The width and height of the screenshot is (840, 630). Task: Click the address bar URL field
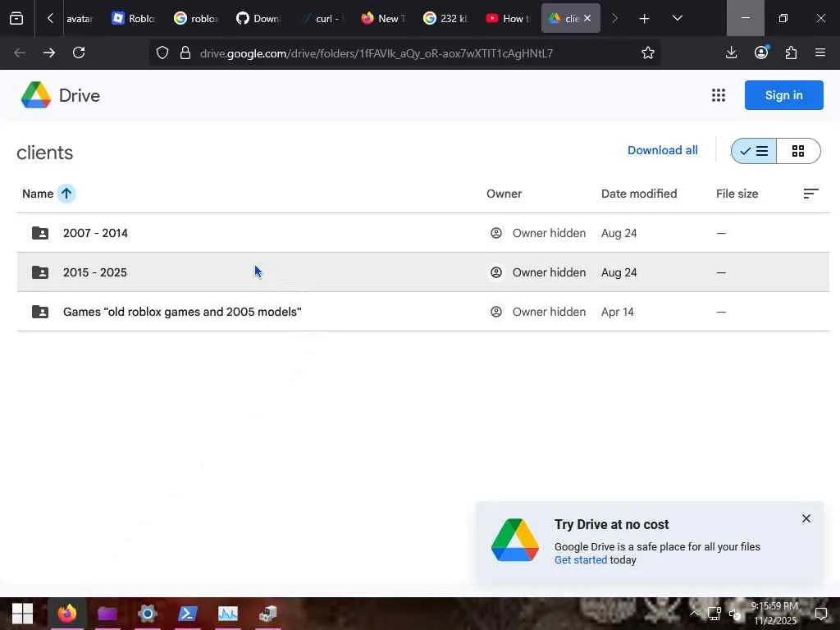(x=376, y=52)
